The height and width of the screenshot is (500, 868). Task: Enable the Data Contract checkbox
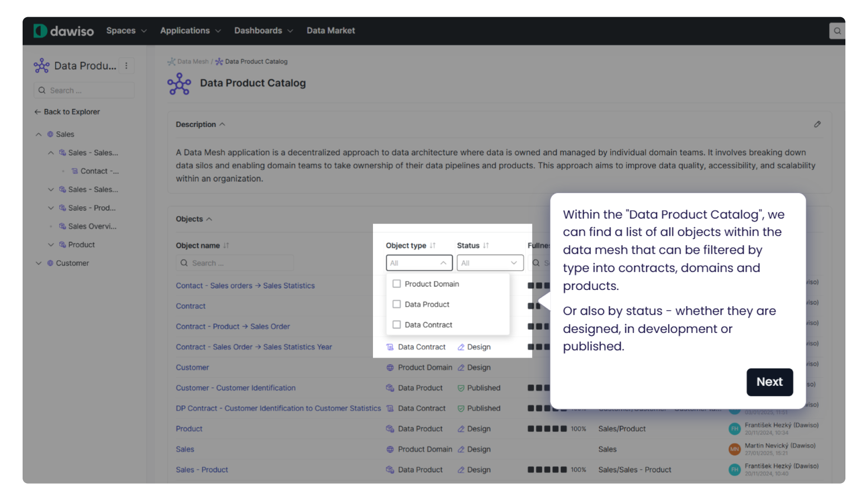pyautogui.click(x=396, y=324)
